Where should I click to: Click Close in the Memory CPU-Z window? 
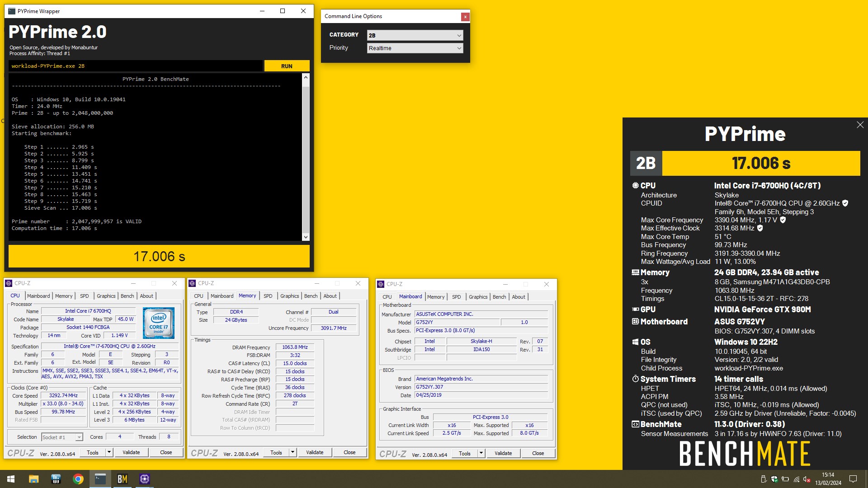tap(349, 452)
